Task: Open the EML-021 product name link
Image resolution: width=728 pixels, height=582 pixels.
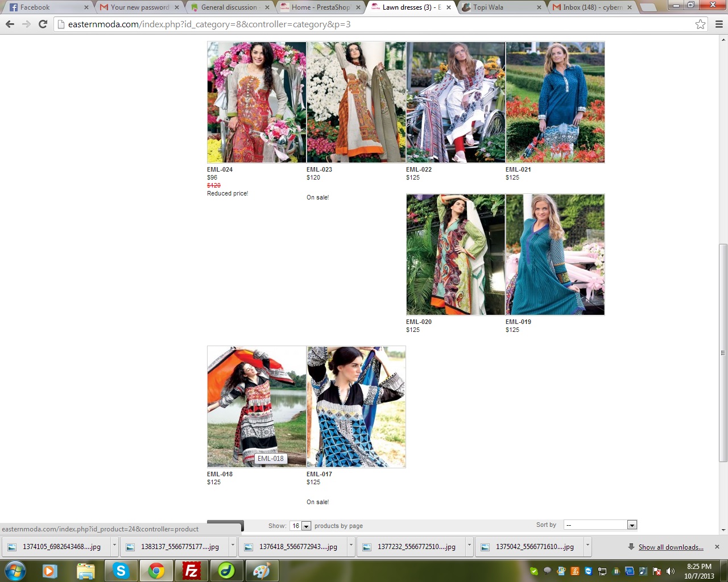Action: (x=518, y=169)
